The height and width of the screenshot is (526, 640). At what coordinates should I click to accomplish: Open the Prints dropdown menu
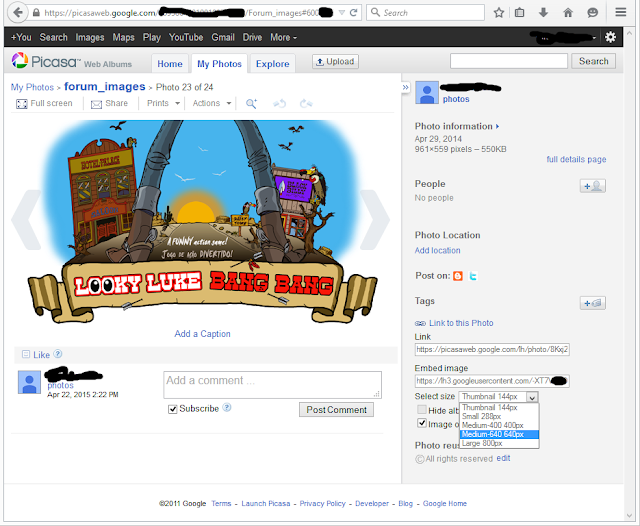(x=163, y=103)
